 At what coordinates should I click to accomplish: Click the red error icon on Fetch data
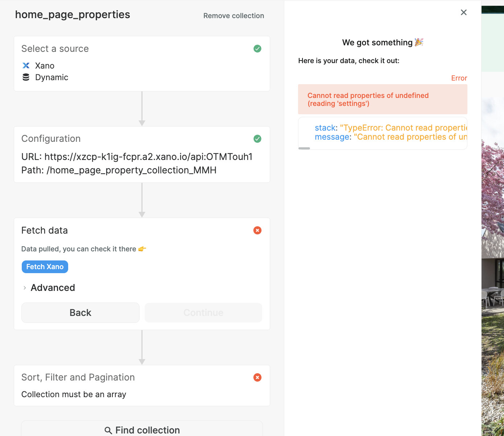tap(257, 230)
